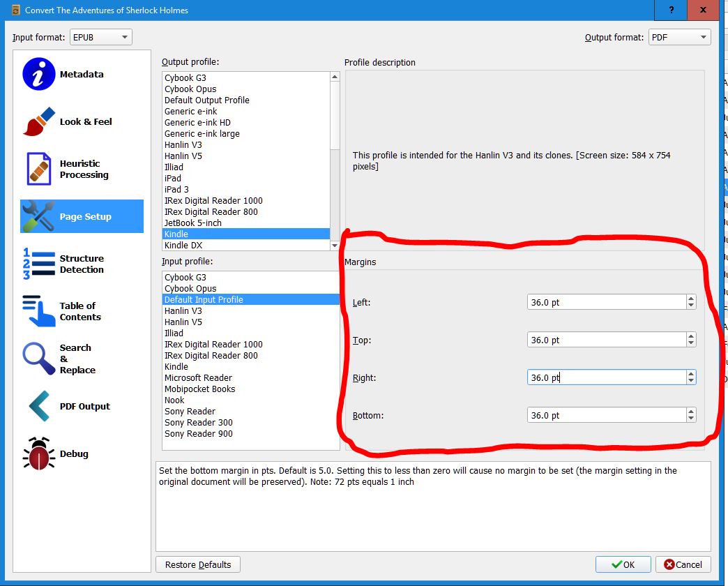Click the Top margin input field
This screenshot has width=728, height=586.
tap(607, 340)
